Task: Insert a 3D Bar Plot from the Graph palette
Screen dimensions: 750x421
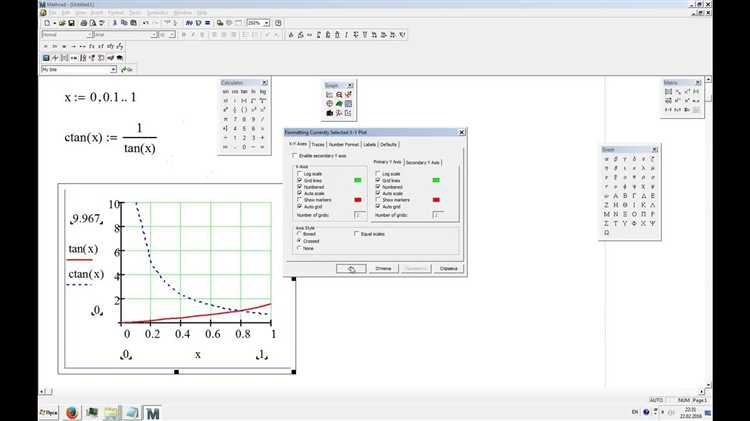Action: coord(330,113)
